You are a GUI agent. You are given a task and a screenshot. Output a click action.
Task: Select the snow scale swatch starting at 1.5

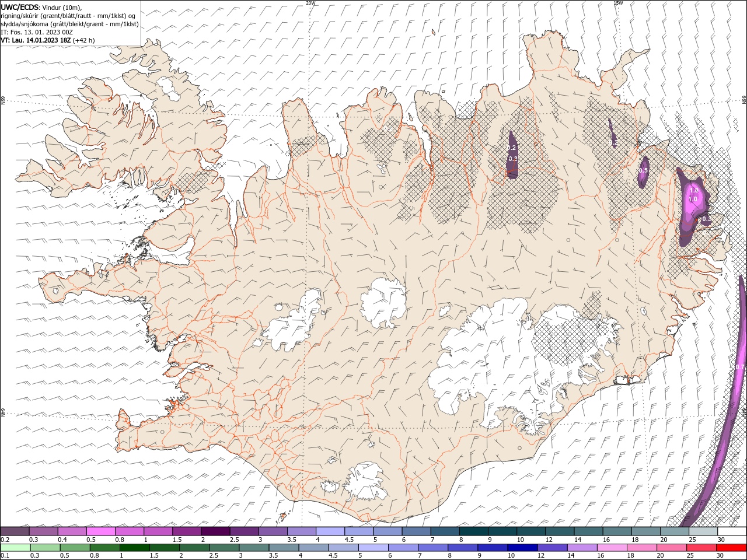pyautogui.click(x=187, y=531)
